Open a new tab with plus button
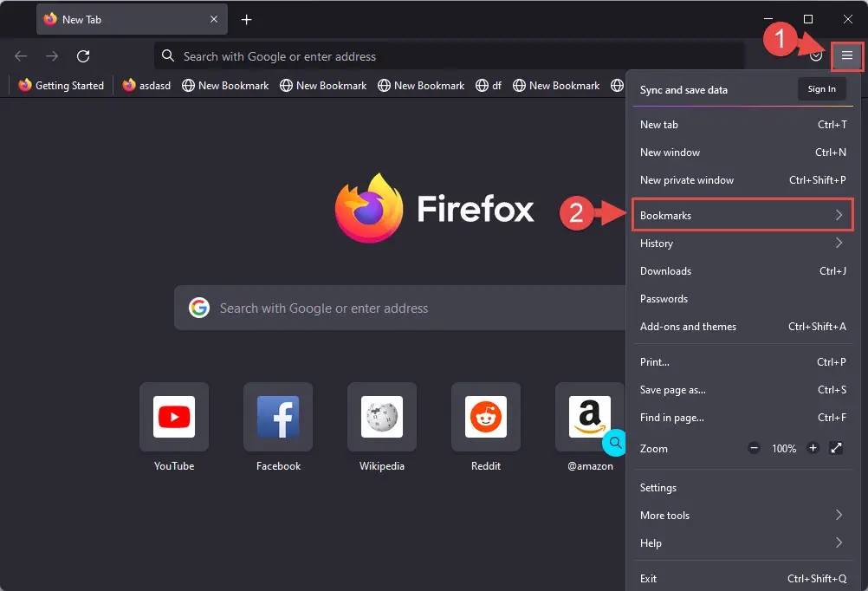 point(246,20)
